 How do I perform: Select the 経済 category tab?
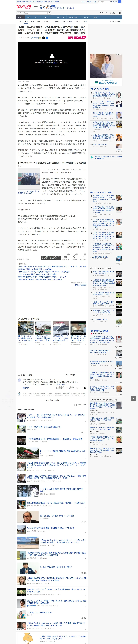[x=39, y=21]
